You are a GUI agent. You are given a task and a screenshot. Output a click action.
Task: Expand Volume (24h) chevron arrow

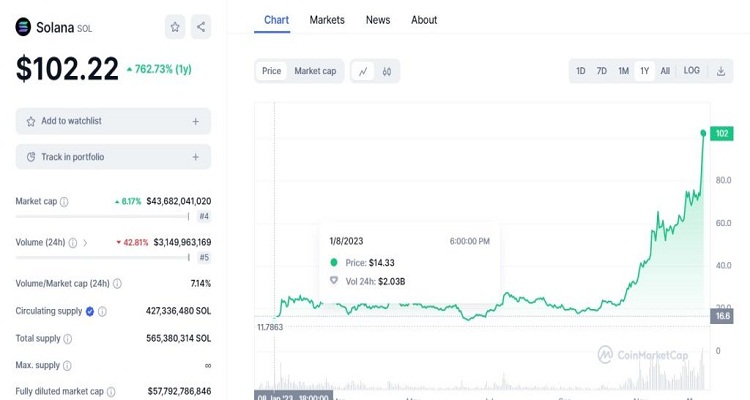coord(85,242)
